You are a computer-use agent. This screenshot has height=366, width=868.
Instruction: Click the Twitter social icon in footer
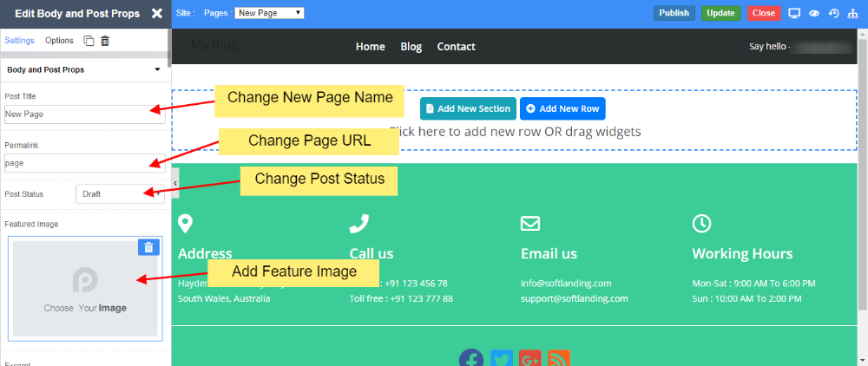point(501,359)
